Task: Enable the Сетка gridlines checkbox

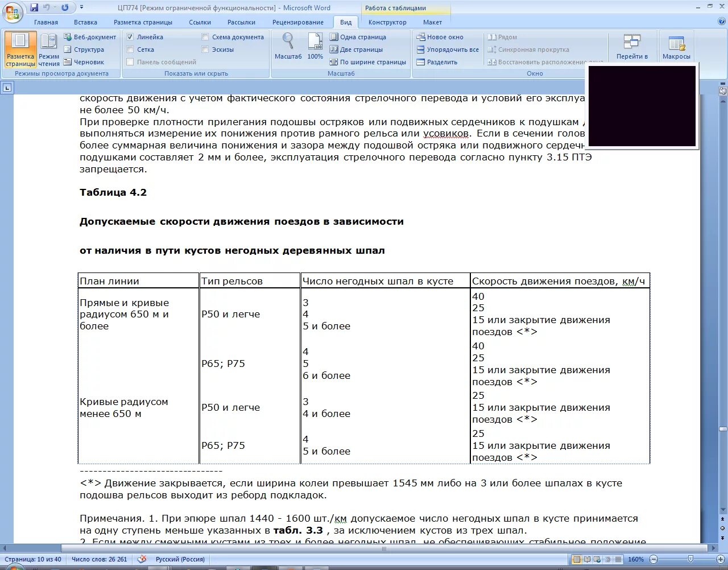Action: (x=130, y=49)
